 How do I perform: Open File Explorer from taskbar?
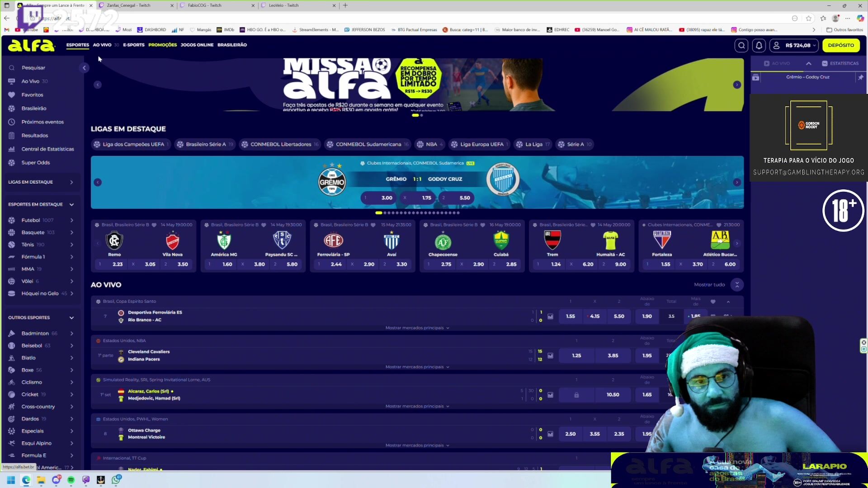click(41, 480)
